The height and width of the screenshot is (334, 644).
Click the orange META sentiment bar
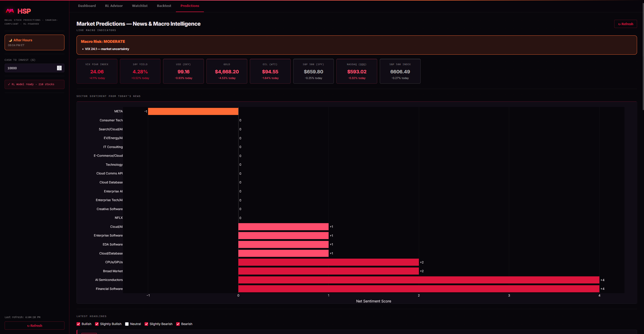click(193, 111)
